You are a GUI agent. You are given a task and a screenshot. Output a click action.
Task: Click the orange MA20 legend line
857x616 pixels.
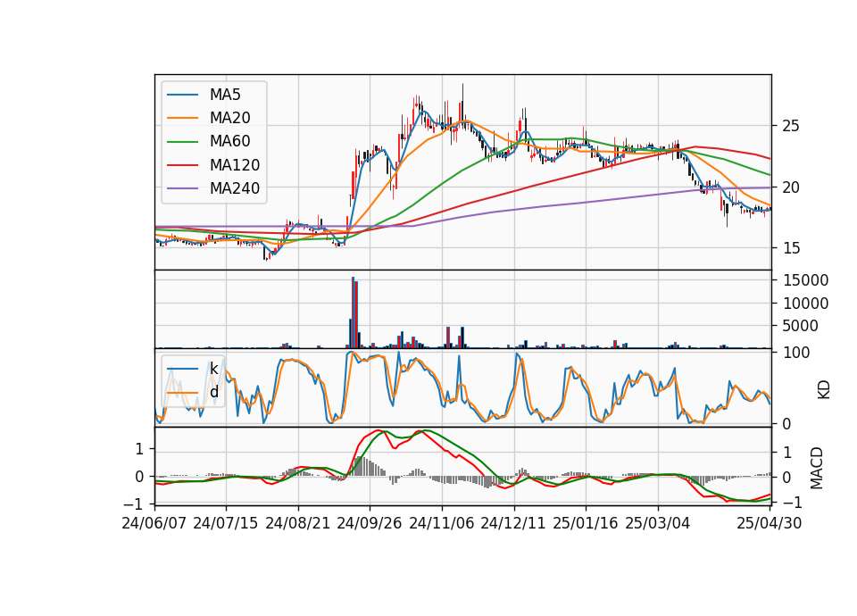tap(182, 118)
